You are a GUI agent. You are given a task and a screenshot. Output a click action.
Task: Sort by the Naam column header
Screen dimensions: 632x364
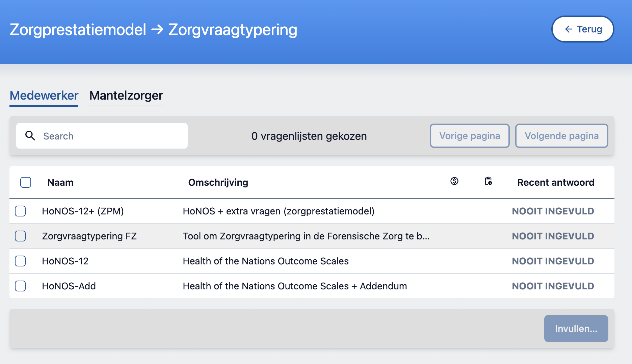[x=60, y=182]
